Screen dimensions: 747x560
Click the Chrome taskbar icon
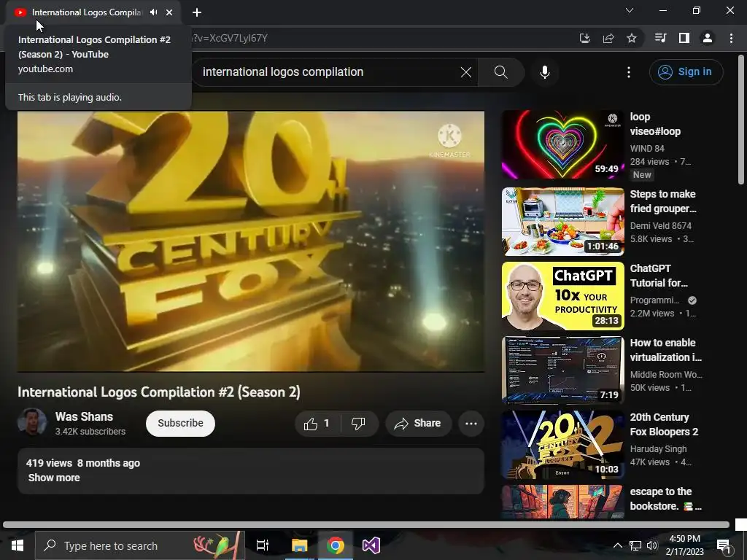click(x=336, y=545)
